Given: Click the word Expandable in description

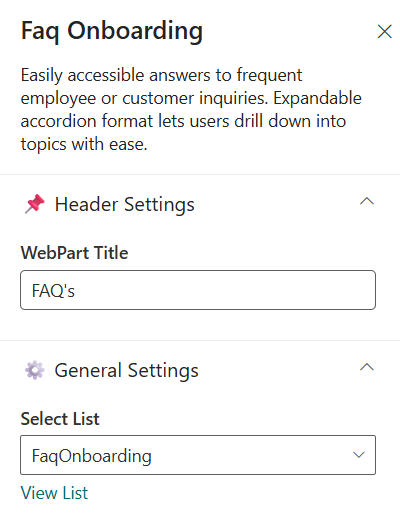Looking at the screenshot, I should (318, 98).
